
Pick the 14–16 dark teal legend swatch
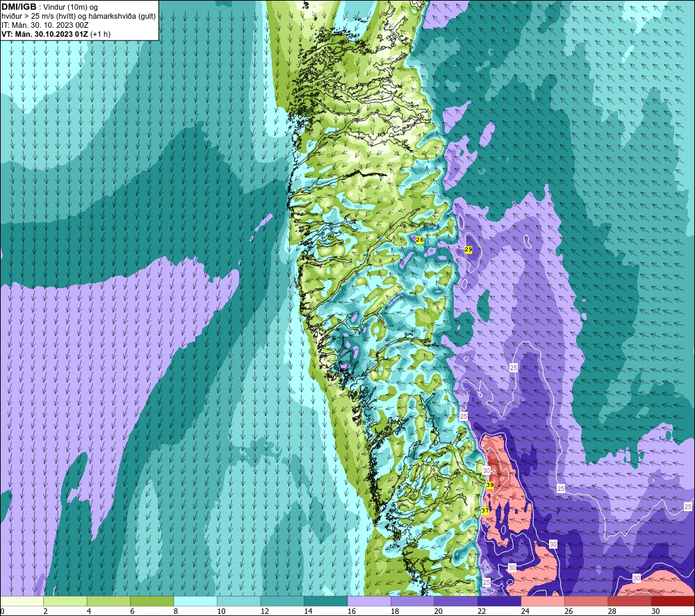326,601
